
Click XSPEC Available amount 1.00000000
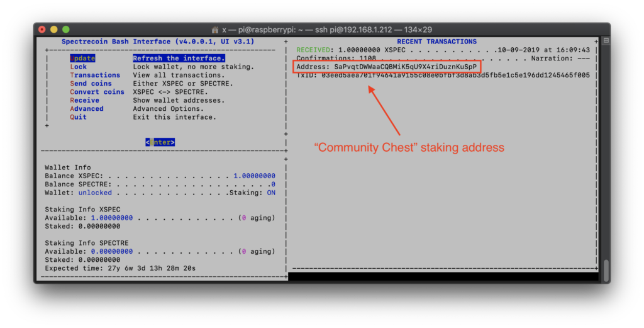coord(112,218)
